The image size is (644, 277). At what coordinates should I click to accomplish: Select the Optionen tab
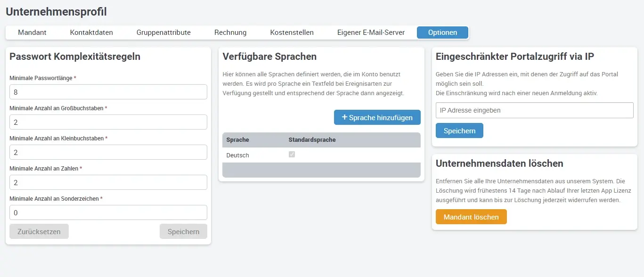pos(442,33)
